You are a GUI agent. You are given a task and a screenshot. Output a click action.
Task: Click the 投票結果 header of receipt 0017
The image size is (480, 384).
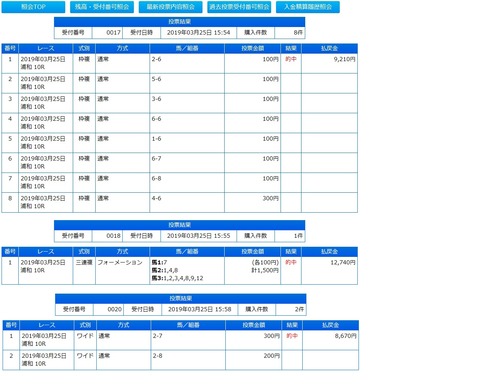pos(180,22)
